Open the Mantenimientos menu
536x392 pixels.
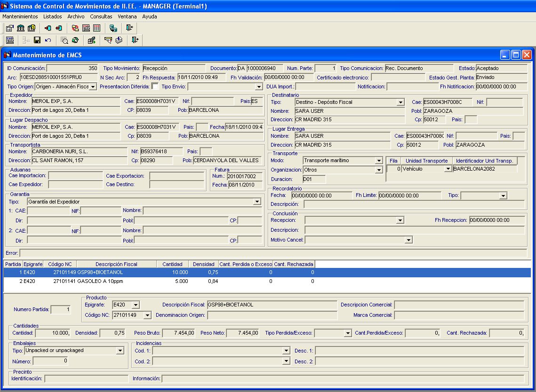pos(20,16)
